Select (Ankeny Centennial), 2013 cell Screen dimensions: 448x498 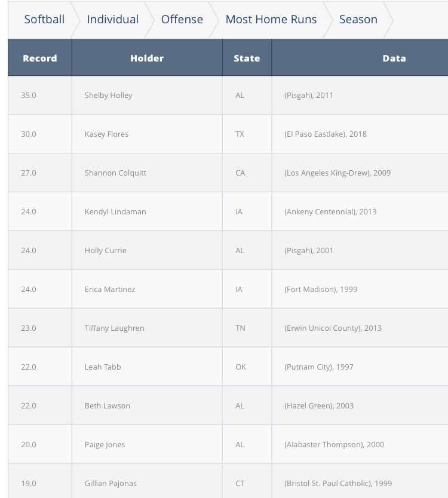point(360,211)
